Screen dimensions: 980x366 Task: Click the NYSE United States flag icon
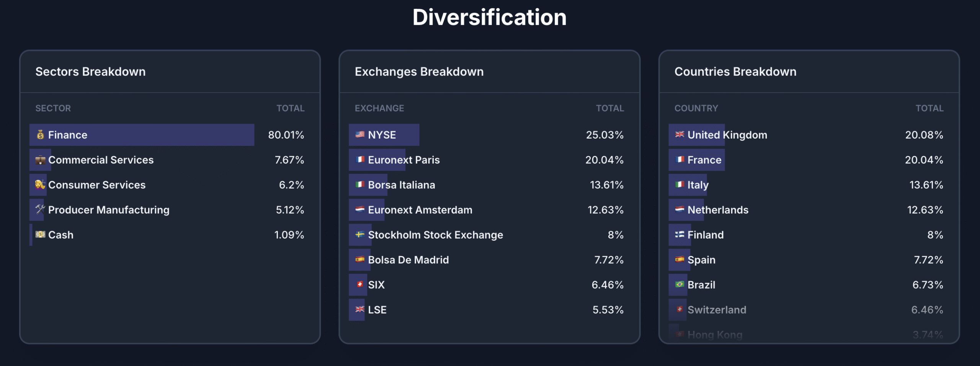[x=360, y=135]
